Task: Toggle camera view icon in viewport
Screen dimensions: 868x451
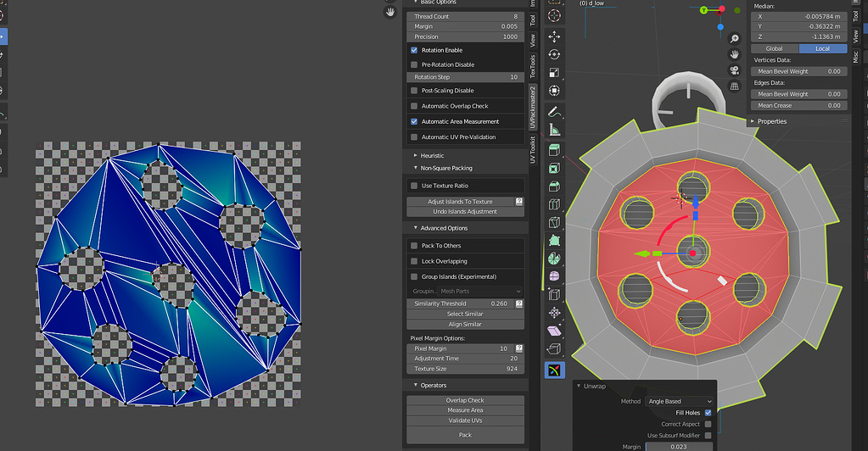Action: (x=735, y=70)
